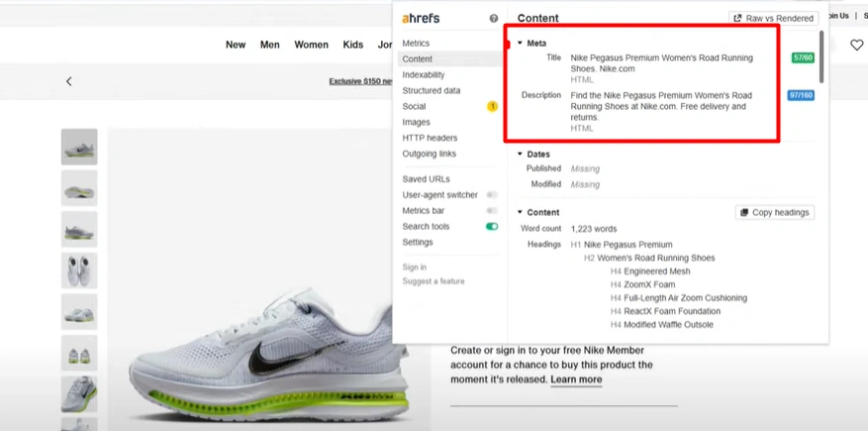Click the Social warning badge showing 1
The height and width of the screenshot is (431, 868).
click(492, 106)
